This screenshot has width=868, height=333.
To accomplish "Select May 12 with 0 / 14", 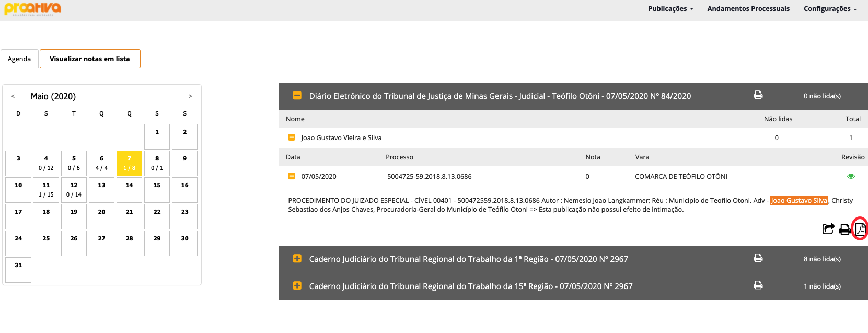I will (x=74, y=190).
